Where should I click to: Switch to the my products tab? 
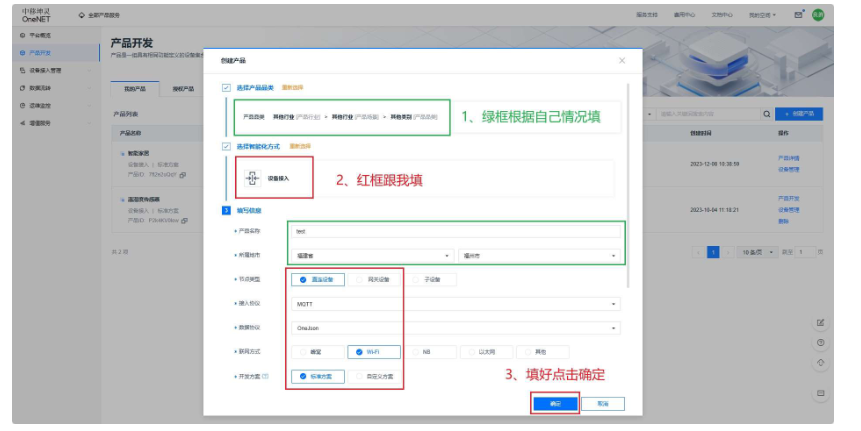click(x=135, y=89)
